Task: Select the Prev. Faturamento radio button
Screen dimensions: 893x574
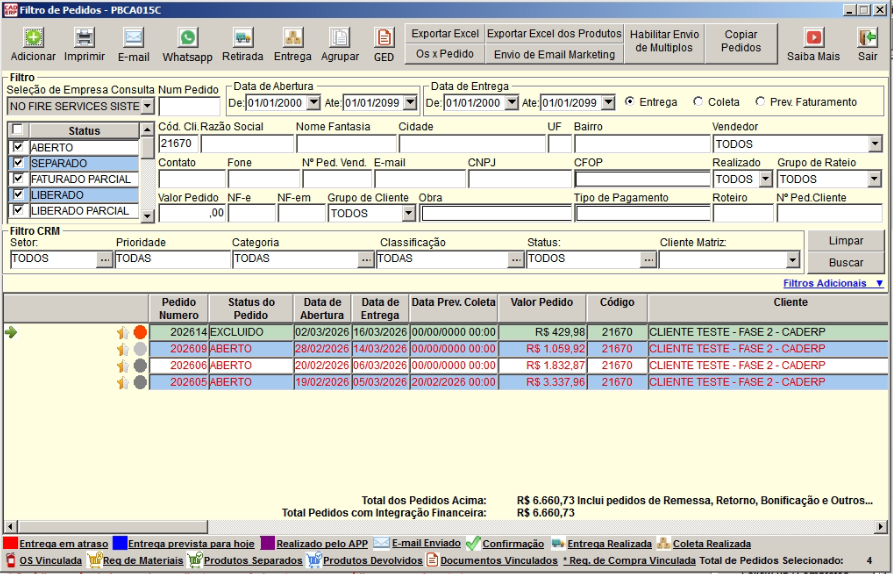Action: [760, 101]
